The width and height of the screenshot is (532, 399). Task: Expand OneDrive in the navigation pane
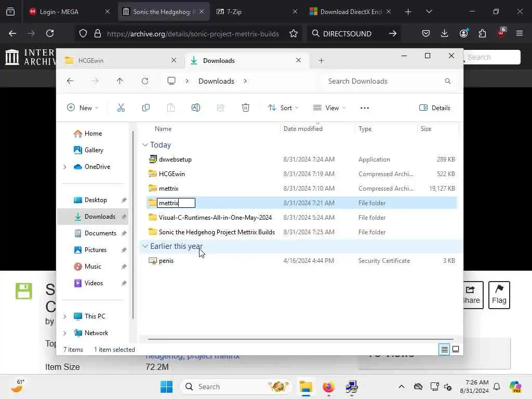pyautogui.click(x=65, y=167)
